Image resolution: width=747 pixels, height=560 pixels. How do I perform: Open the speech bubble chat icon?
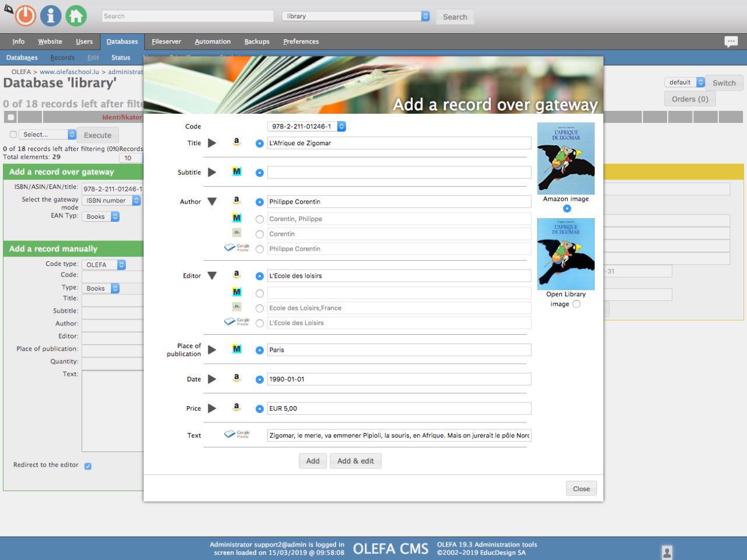(x=731, y=41)
